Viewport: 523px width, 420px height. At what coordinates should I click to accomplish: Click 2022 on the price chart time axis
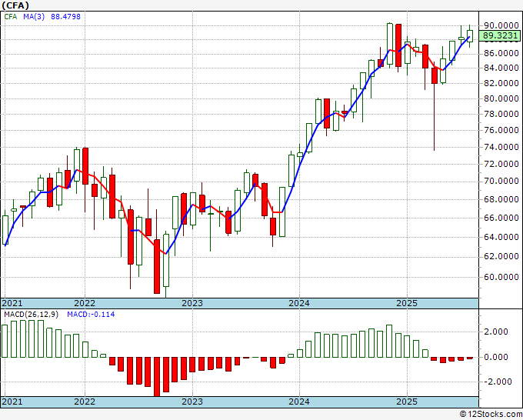(x=85, y=303)
